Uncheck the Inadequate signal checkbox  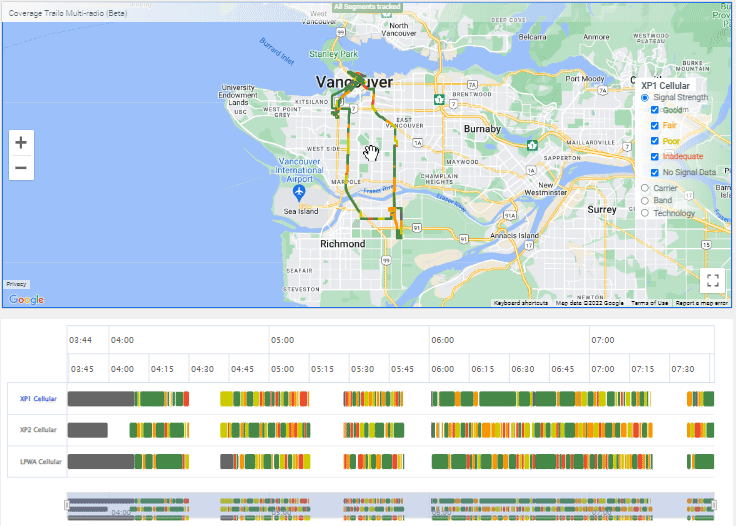point(655,156)
